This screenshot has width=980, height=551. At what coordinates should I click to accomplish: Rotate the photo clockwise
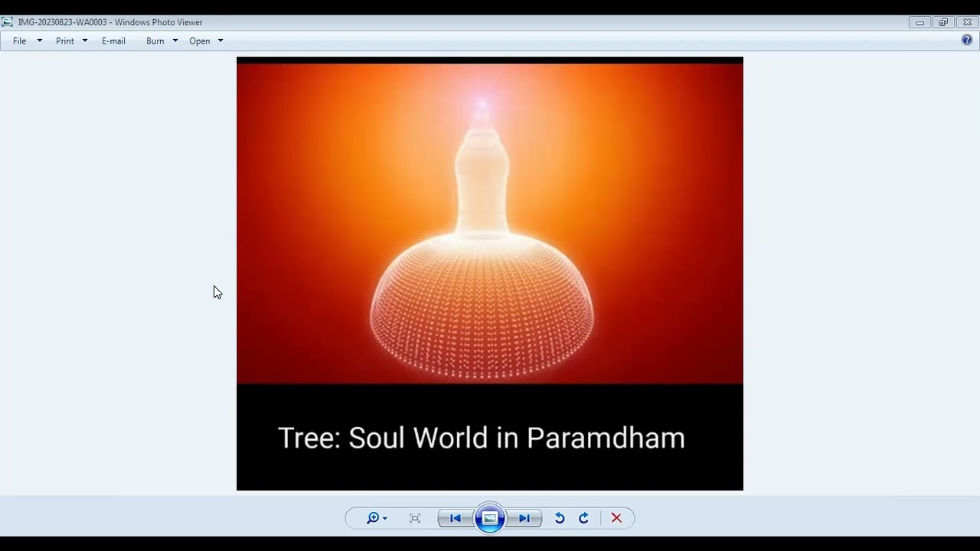[583, 518]
